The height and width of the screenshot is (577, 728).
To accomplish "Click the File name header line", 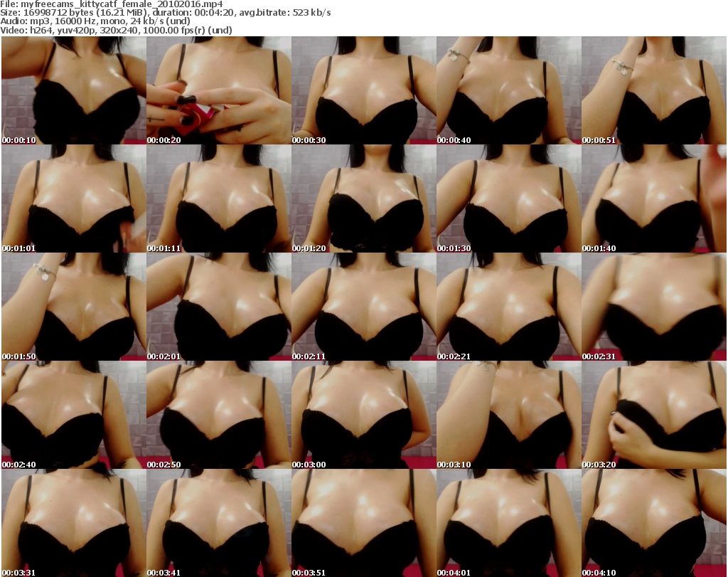I will 112,4.
